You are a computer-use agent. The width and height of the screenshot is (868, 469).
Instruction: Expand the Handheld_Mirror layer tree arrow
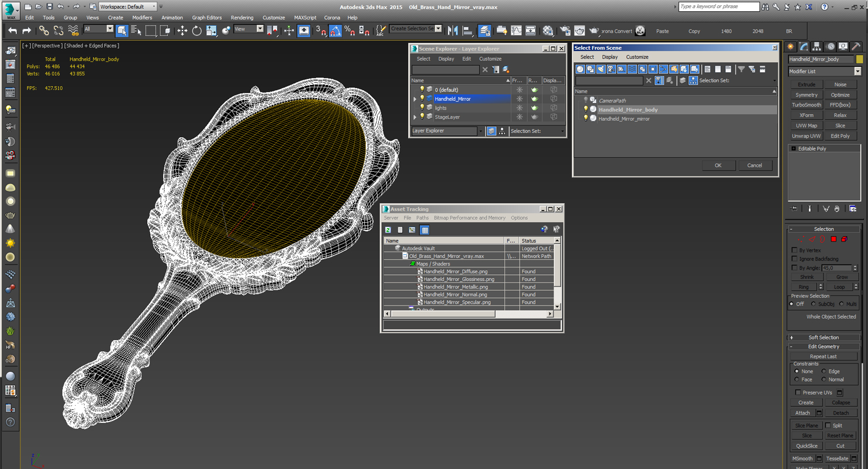(415, 99)
